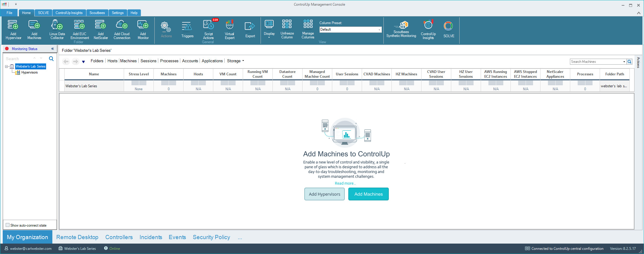Open the Column Preset dropdown
The height and width of the screenshot is (254, 644).
[379, 30]
